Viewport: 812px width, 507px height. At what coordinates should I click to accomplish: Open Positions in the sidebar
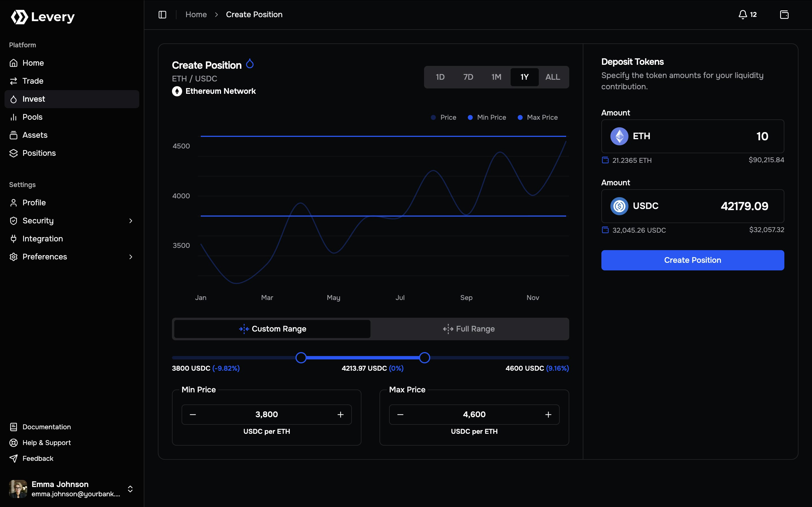(x=39, y=153)
